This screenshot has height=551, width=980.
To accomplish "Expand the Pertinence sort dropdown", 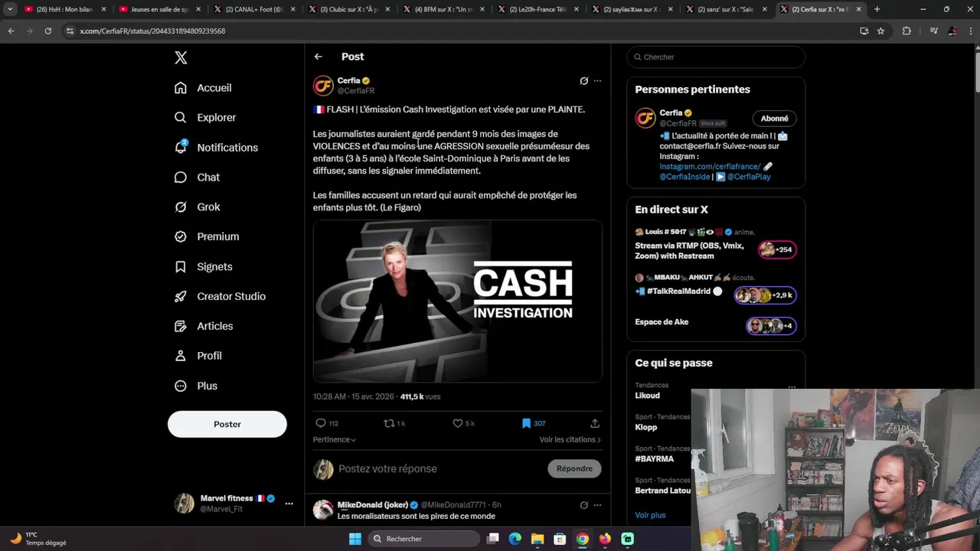I will [x=335, y=440].
